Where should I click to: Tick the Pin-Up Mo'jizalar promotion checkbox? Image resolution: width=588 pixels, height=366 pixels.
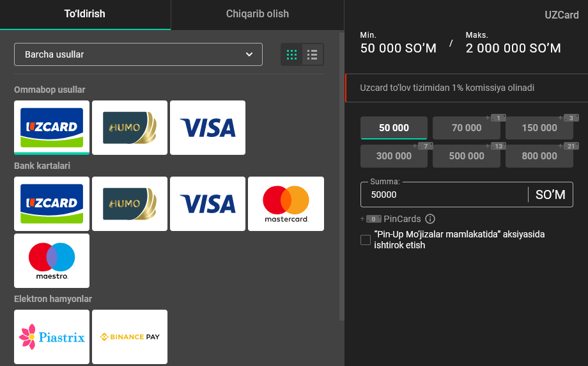pos(366,240)
